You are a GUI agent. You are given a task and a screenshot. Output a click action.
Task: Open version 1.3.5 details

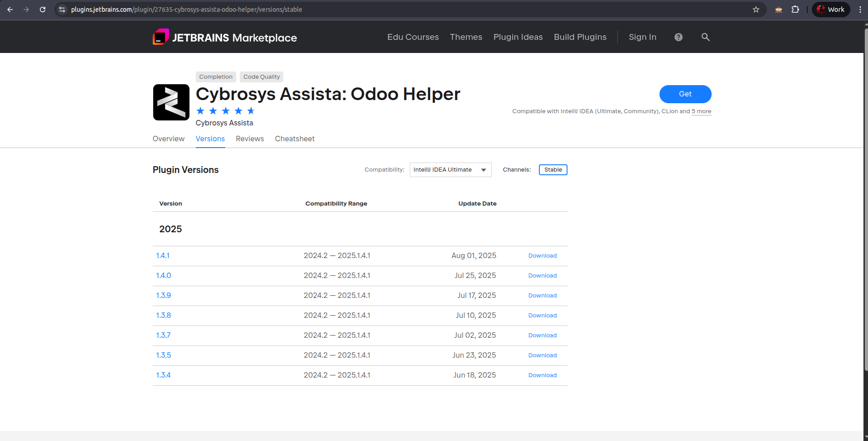[x=164, y=355]
